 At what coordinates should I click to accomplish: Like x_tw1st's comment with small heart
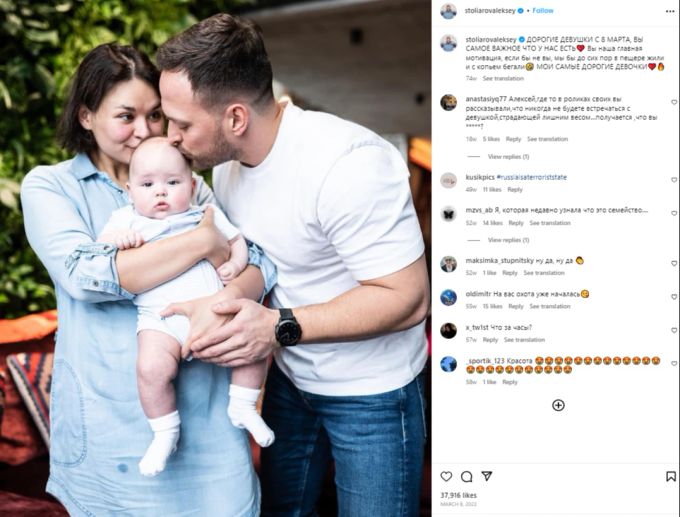click(673, 330)
